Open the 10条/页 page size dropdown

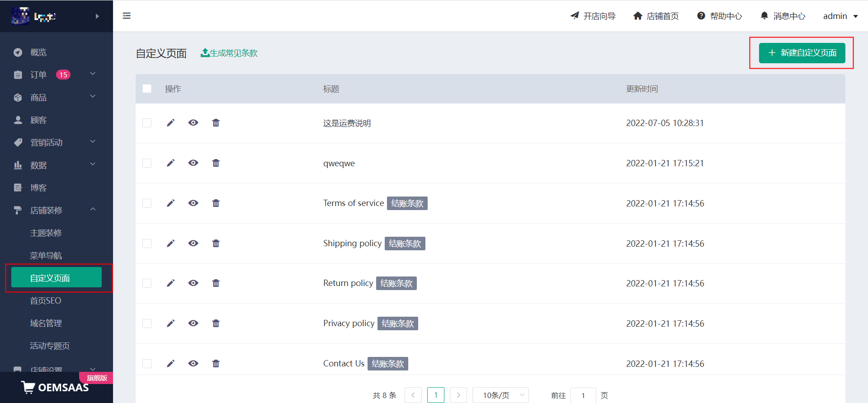tap(500, 395)
